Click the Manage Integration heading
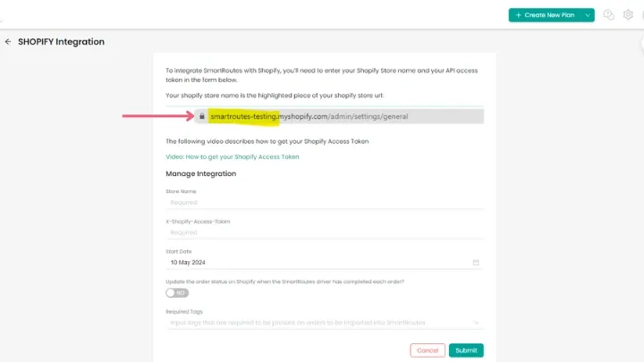 tap(201, 173)
